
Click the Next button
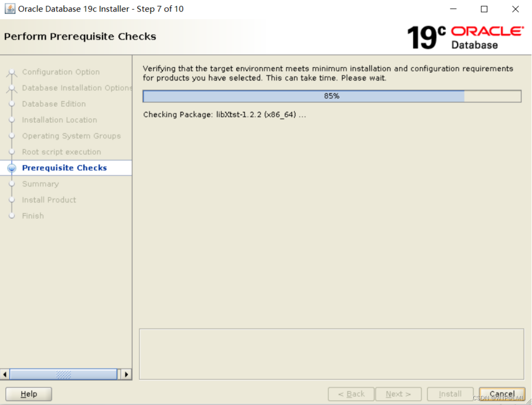pyautogui.click(x=399, y=394)
